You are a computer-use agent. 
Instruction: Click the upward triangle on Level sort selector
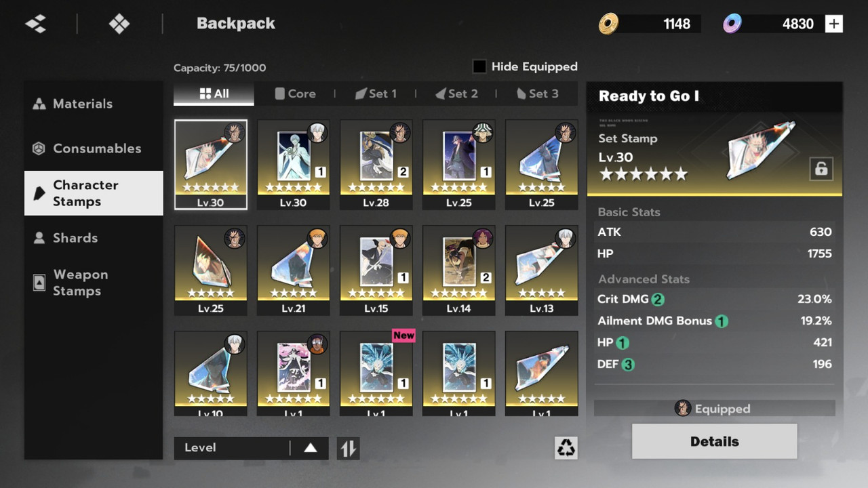tap(311, 448)
